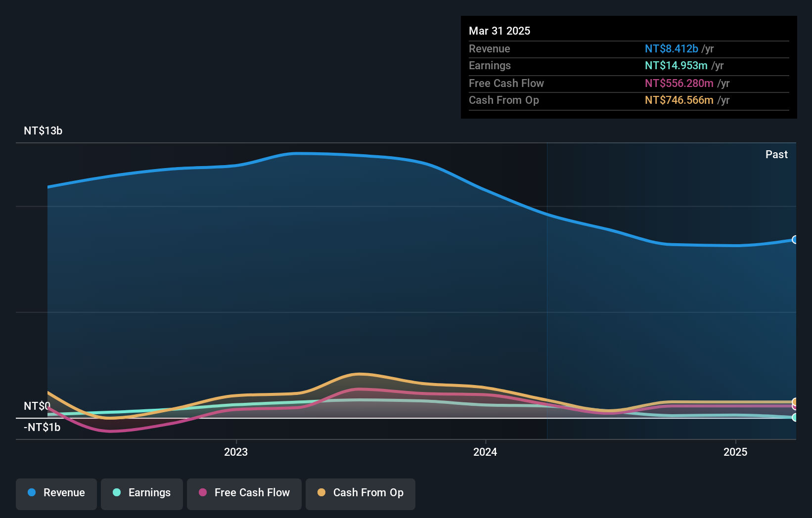Toggle the Cash From Op legend button
812x518 pixels.
(361, 494)
